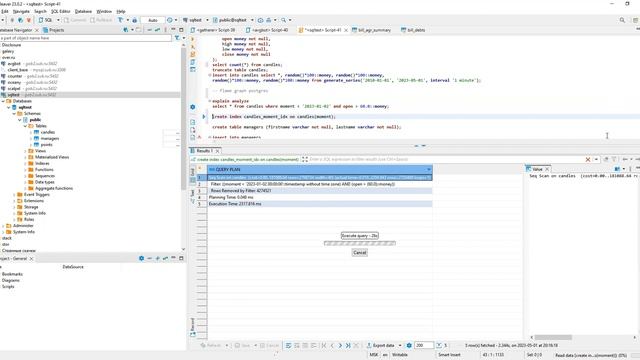Expand the Views folder
The height and width of the screenshot is (360, 640).
point(25,151)
